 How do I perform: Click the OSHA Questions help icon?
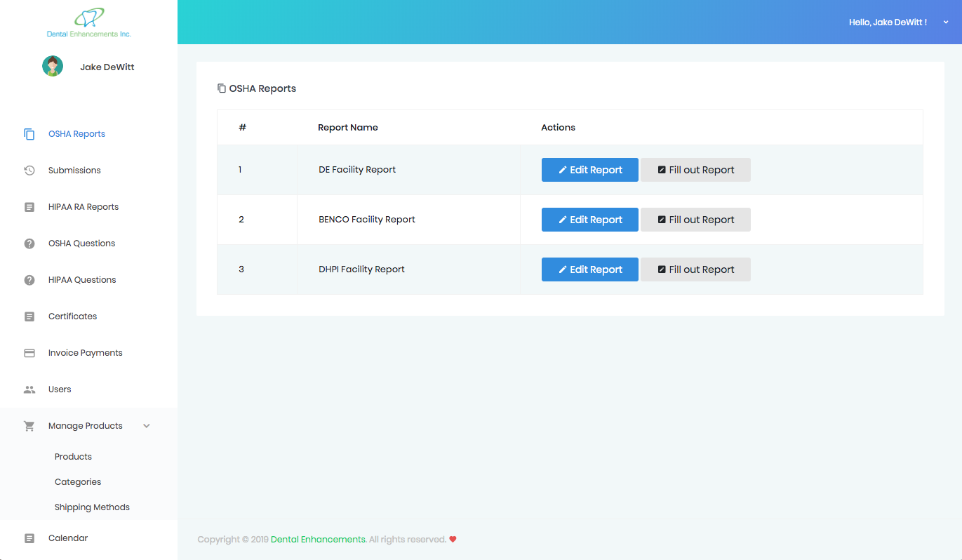click(29, 244)
